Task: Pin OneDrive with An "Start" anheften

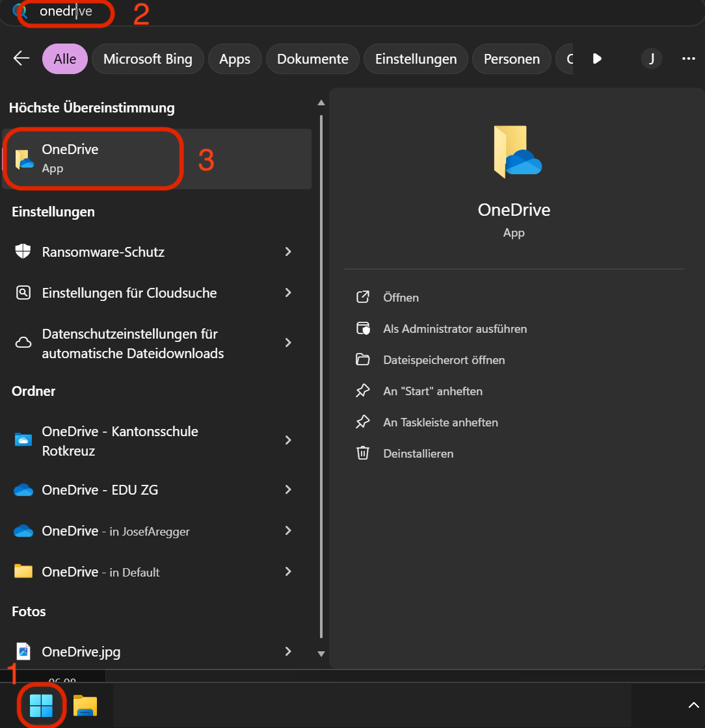Action: tap(432, 391)
